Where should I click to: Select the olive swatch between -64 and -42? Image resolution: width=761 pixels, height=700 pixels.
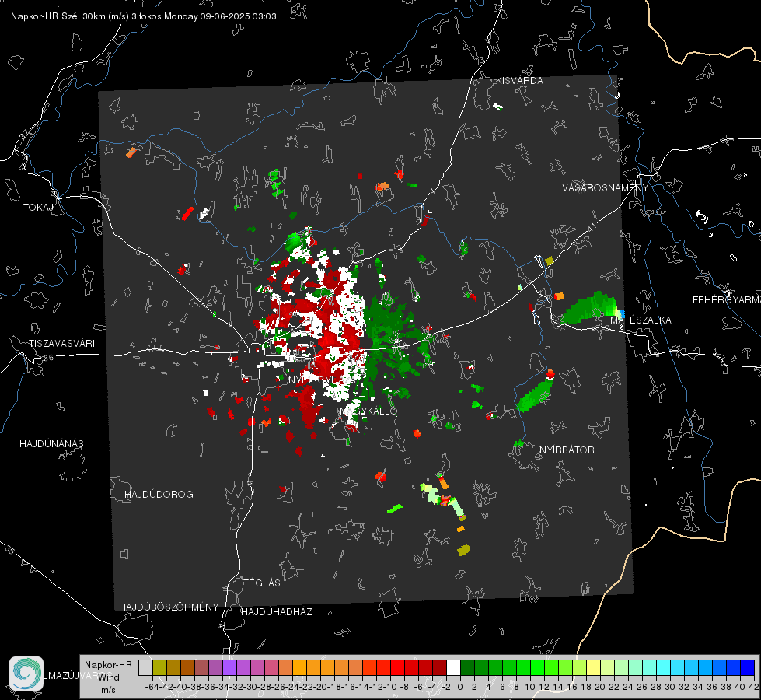point(159,667)
